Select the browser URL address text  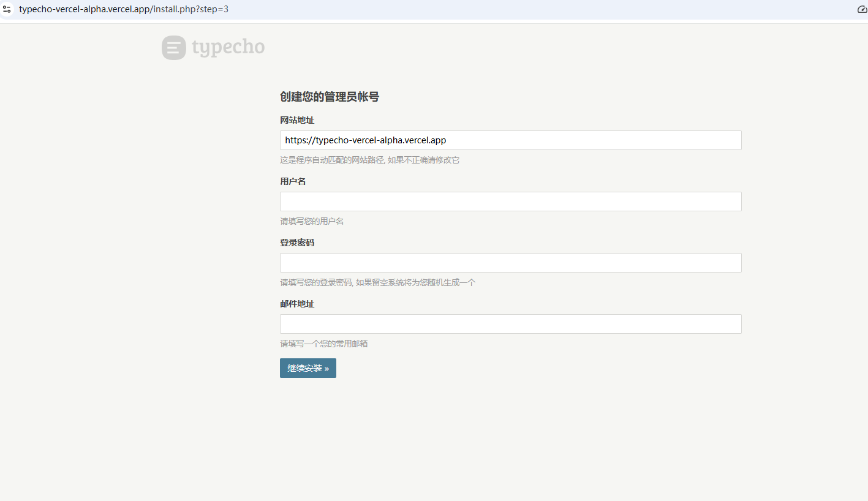tap(124, 10)
